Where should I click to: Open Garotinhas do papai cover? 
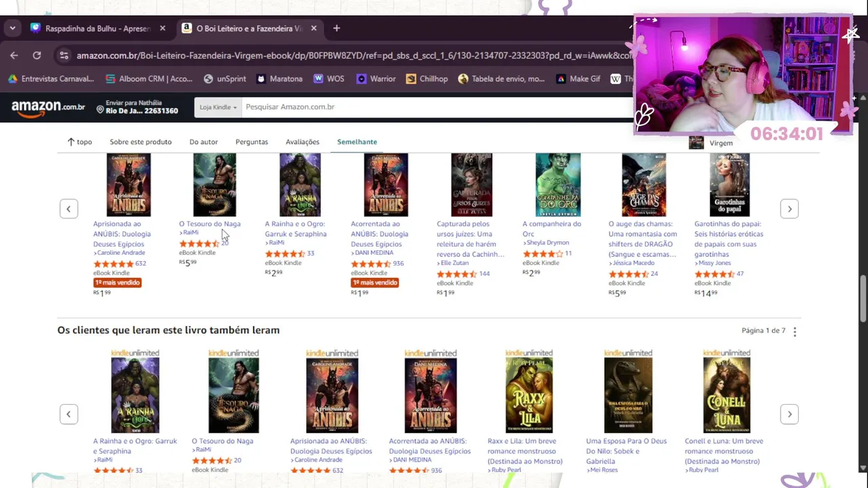730,185
